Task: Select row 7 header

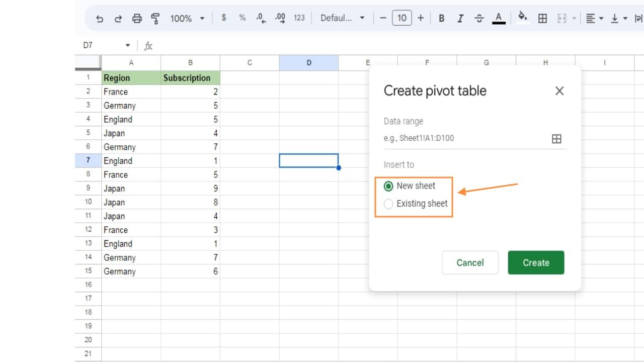Action: [88, 160]
